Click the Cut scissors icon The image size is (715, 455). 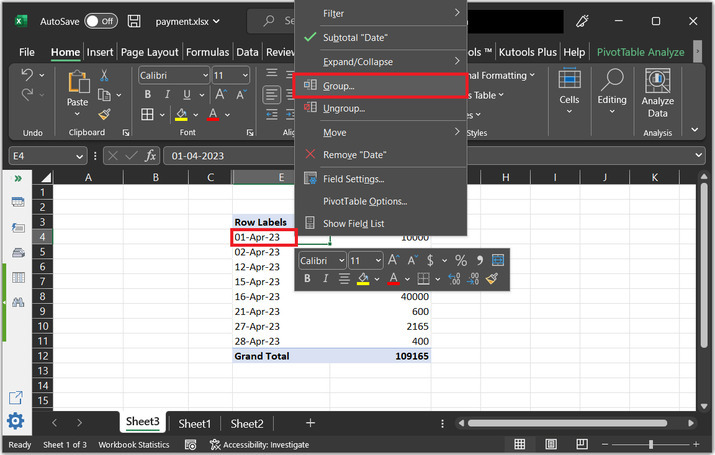(x=104, y=75)
